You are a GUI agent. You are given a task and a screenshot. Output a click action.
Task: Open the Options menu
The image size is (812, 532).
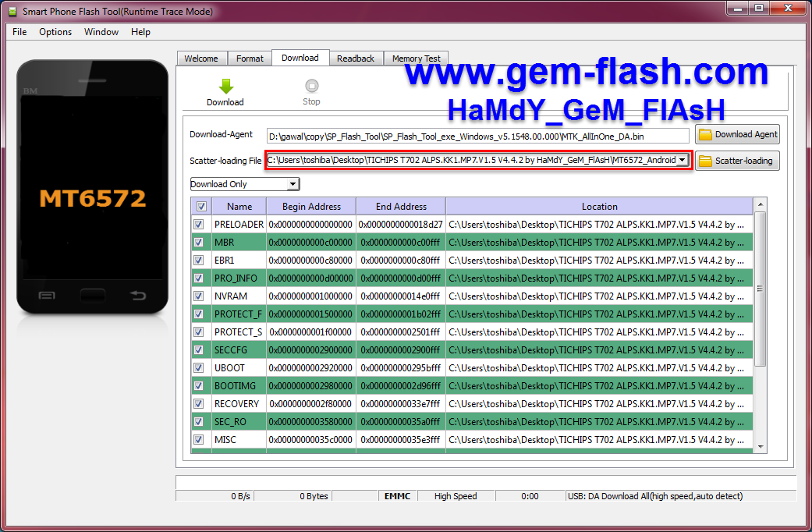tap(55, 32)
